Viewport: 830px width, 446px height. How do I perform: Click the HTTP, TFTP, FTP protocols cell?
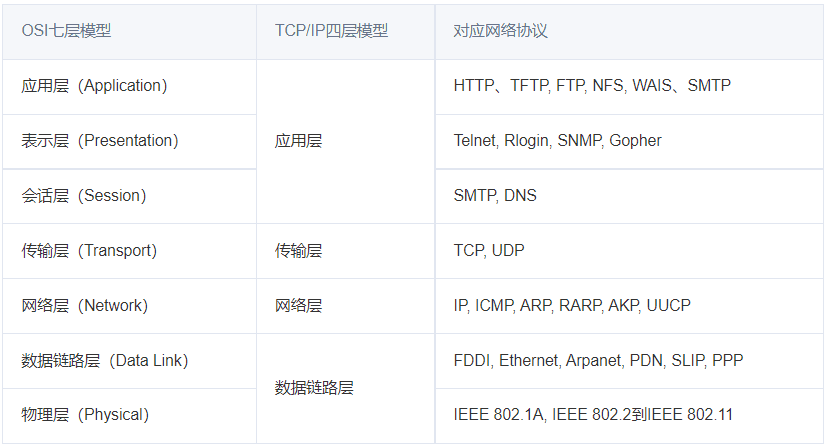coord(592,86)
